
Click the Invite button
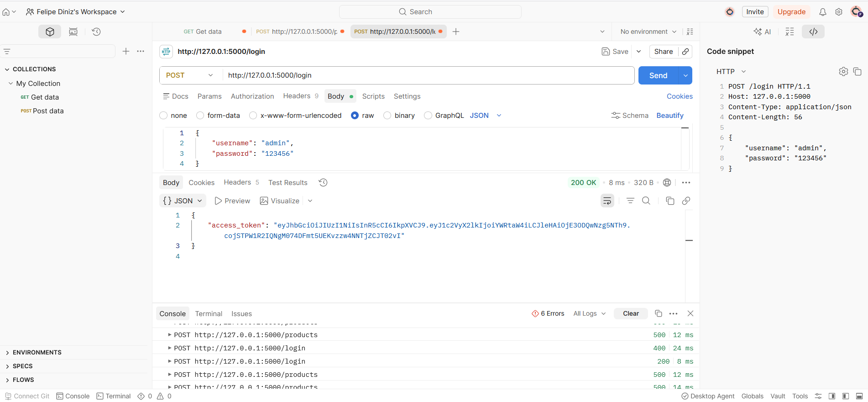(x=755, y=12)
